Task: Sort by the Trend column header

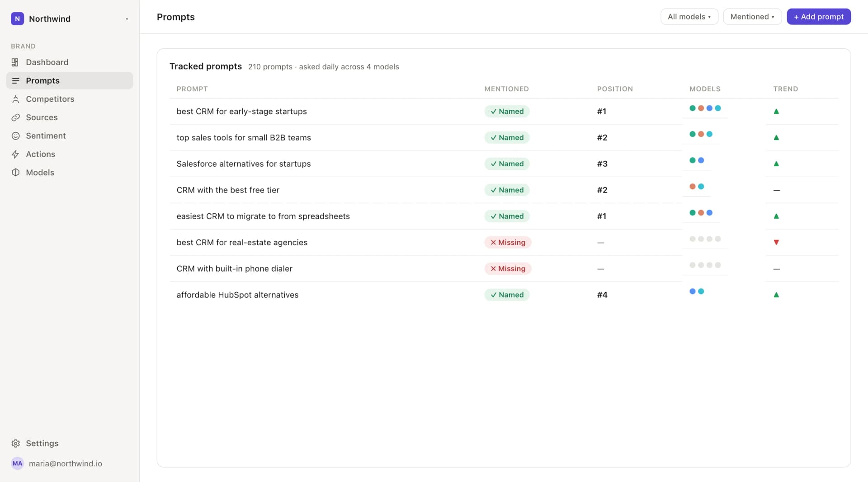Action: click(785, 89)
